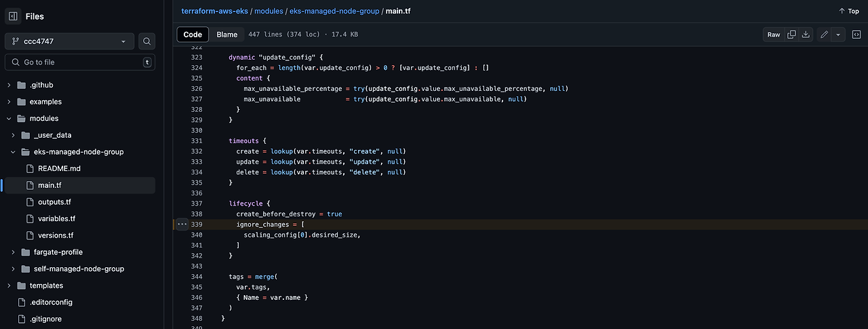This screenshot has height=329, width=868.
Task: Go to terraform-aws-eks breadcrumb link
Action: click(x=214, y=11)
